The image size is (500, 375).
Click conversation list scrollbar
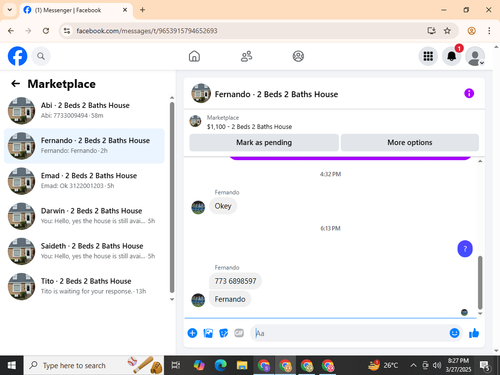point(172,197)
